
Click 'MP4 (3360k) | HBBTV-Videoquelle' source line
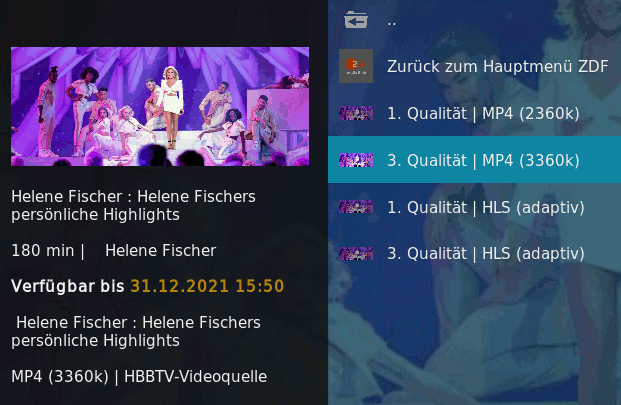pos(139,377)
